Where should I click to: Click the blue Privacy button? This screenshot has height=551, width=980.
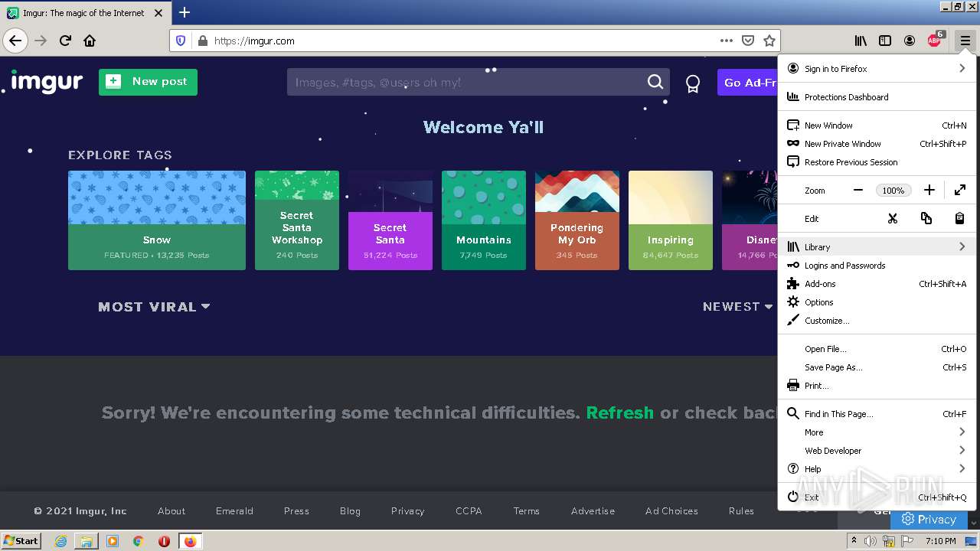929,519
